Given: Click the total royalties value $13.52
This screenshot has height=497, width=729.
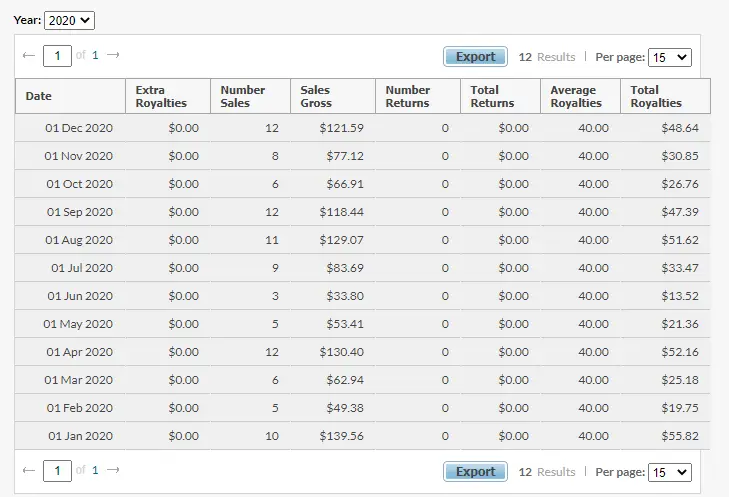Looking at the screenshot, I should (x=680, y=296).
